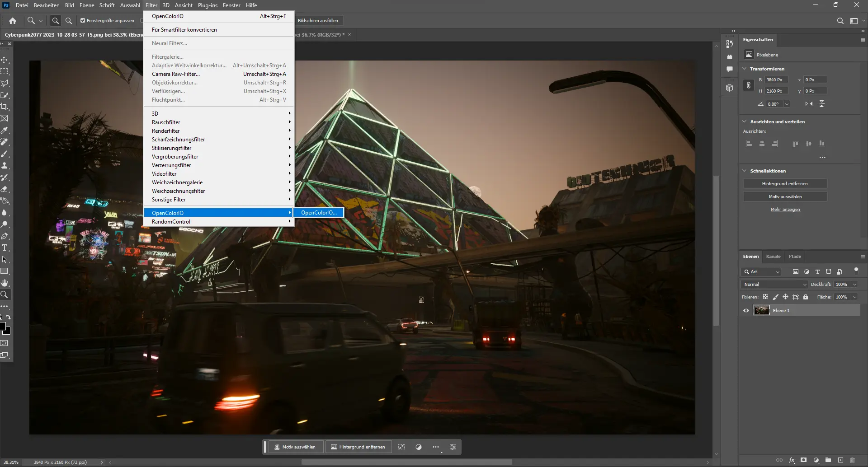Select the Clone Stamp tool
This screenshot has width=868, height=467.
click(x=5, y=166)
